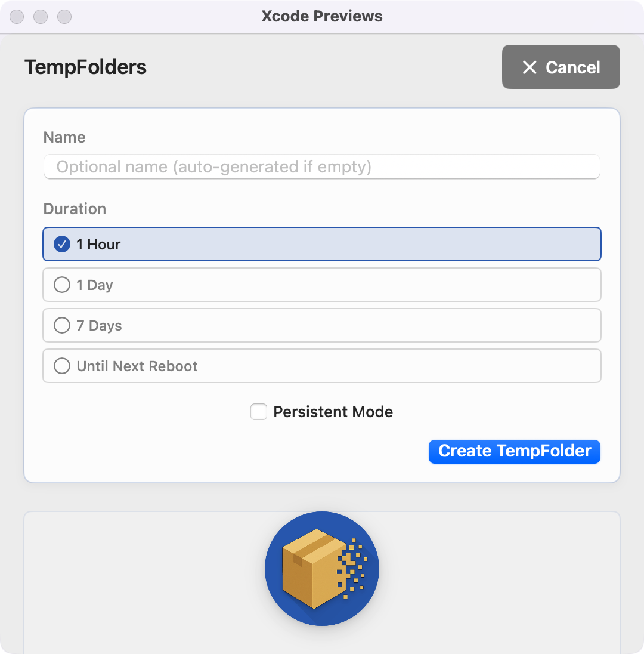Select the 1 Hour duration

click(322, 244)
